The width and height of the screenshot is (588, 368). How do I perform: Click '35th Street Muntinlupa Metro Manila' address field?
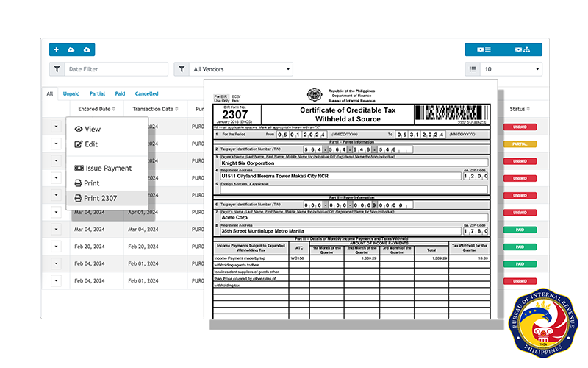(340, 231)
